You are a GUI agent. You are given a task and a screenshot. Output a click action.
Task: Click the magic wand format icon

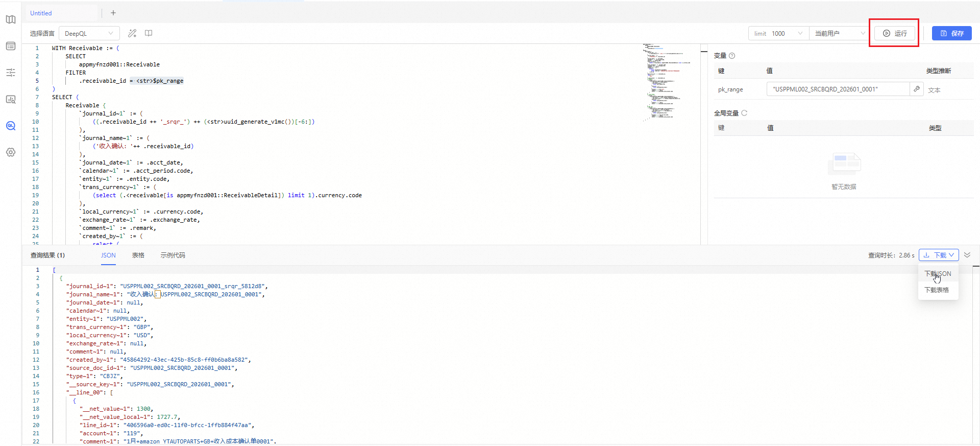click(132, 33)
